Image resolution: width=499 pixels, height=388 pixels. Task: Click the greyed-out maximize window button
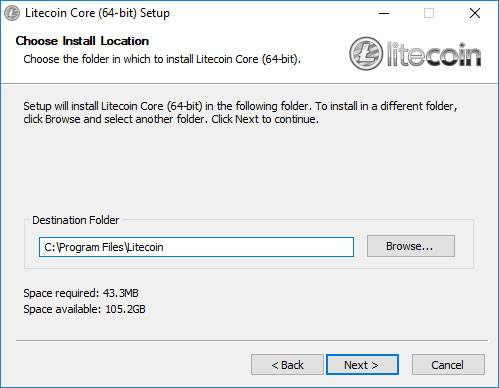point(429,13)
